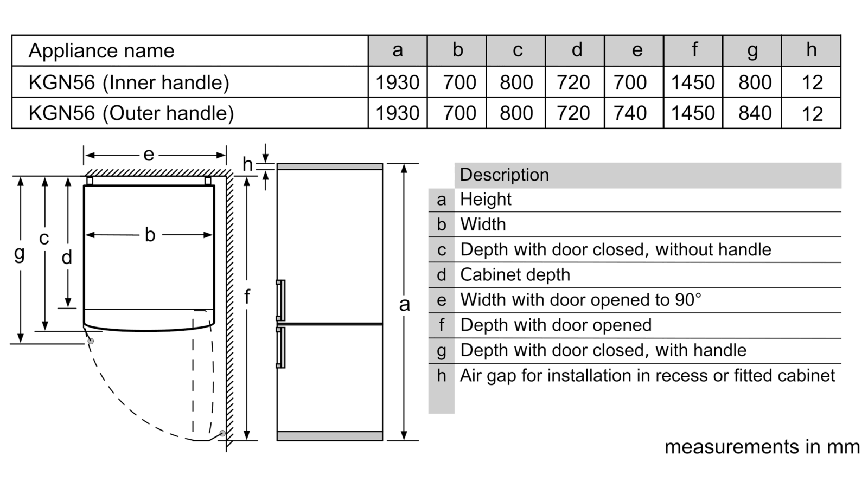Select Inner handle column g value 800
Viewport: 868px width, 488px height.
(755, 82)
